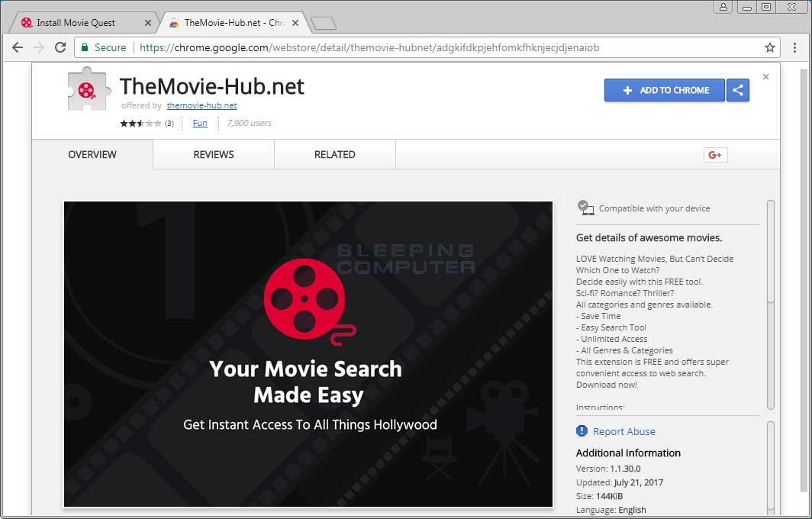Click the 'Additional Information' heading
This screenshot has width=812, height=519.
point(628,453)
